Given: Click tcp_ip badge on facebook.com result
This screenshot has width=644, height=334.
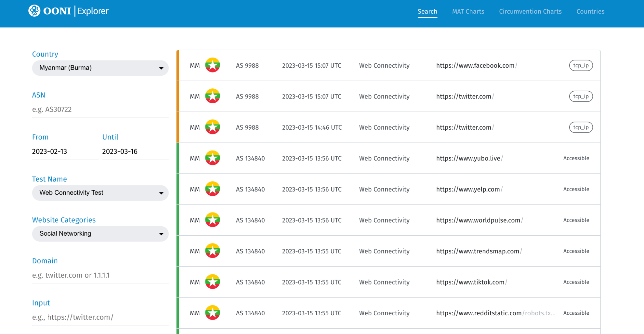Looking at the screenshot, I should [x=581, y=65].
